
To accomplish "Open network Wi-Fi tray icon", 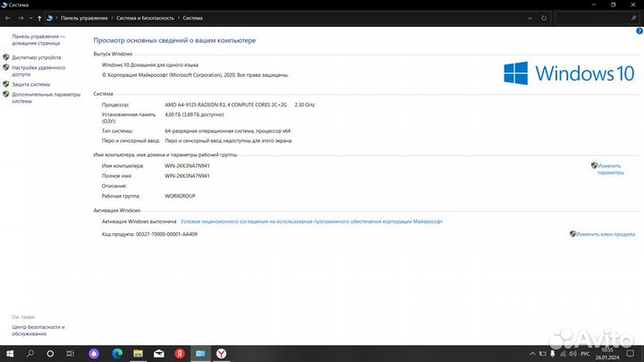I will [563, 354].
